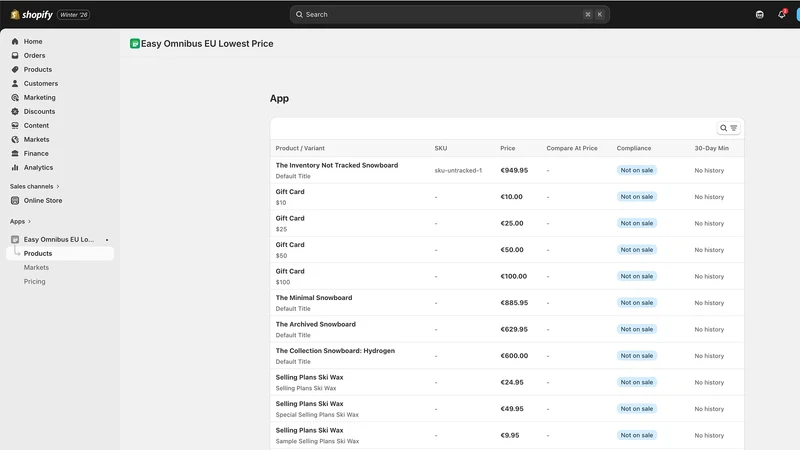800x450 pixels.
Task: Click Not on sale badge for Minimal Snowboard
Action: [636, 303]
